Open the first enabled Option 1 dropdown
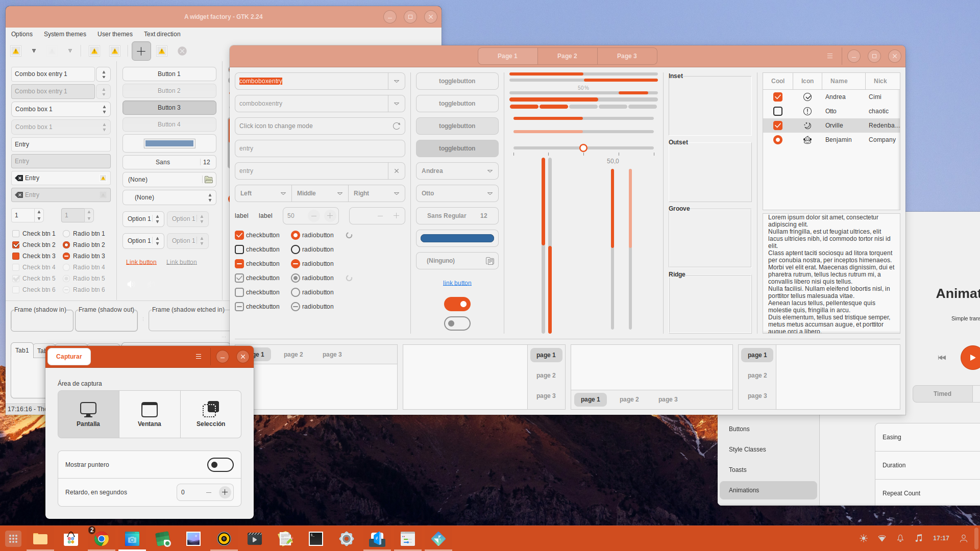 (x=143, y=219)
